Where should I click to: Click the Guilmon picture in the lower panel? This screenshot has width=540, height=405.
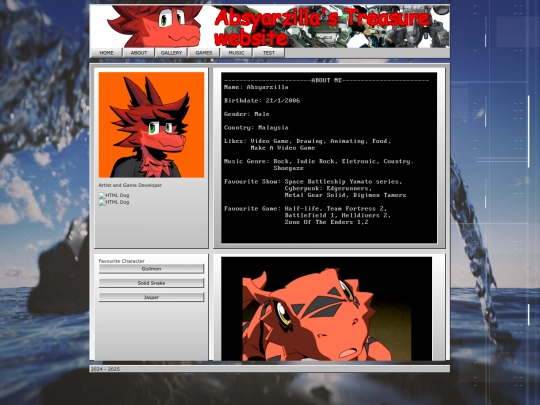click(x=326, y=309)
